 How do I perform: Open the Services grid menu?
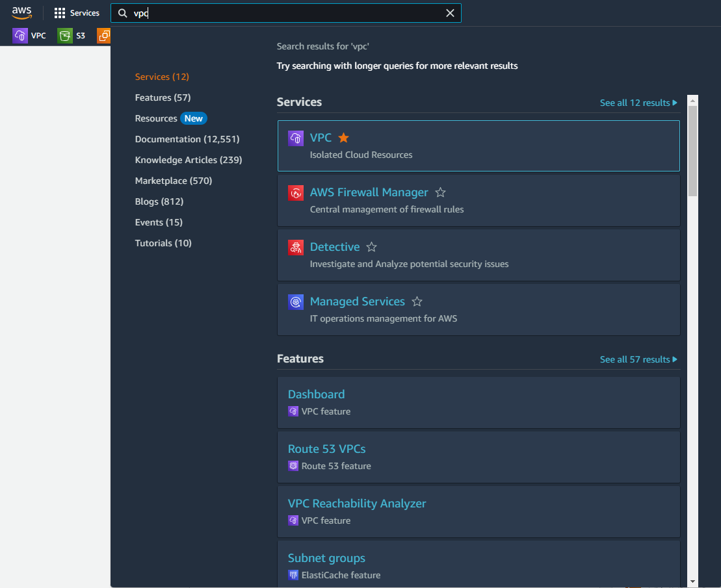(76, 12)
